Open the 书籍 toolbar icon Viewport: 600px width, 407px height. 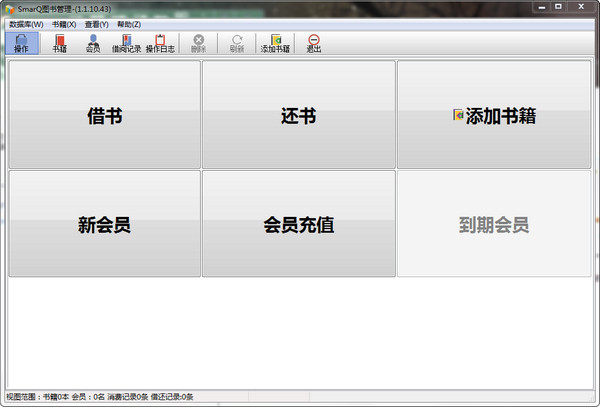60,43
